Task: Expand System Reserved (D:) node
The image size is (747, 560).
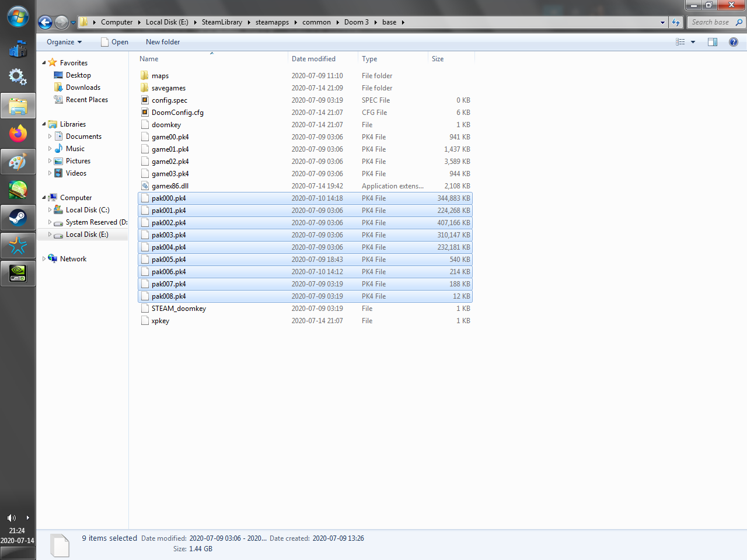Action: [50, 222]
